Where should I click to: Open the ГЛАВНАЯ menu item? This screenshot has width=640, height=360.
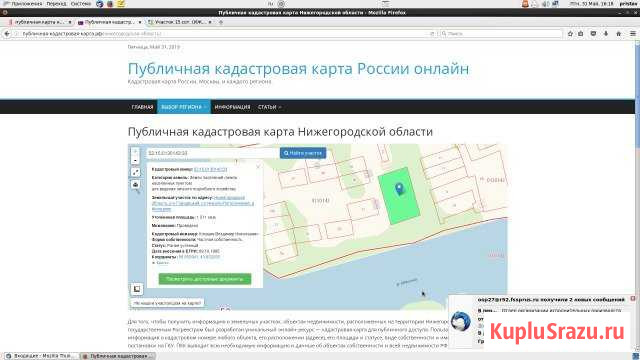142,107
